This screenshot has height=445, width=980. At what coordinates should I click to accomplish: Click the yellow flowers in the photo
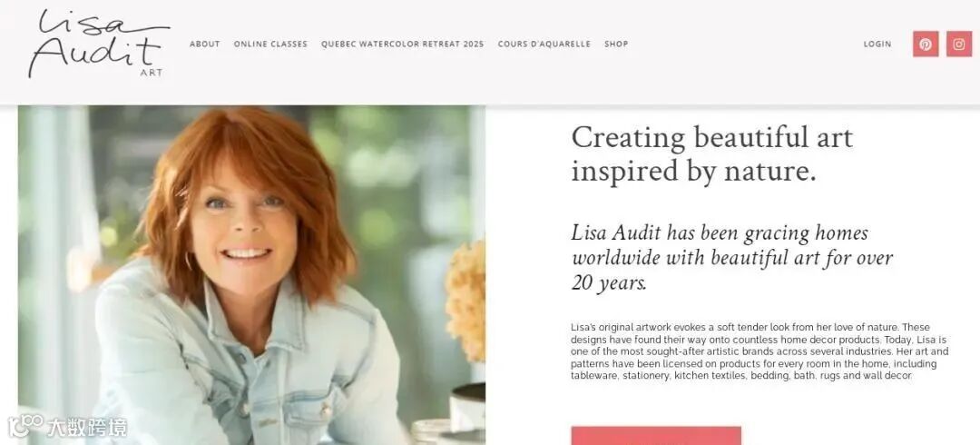click(x=466, y=301)
